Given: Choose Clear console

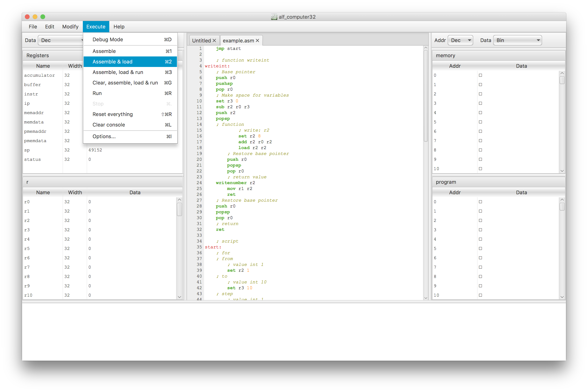Looking at the screenshot, I should coord(130,125).
